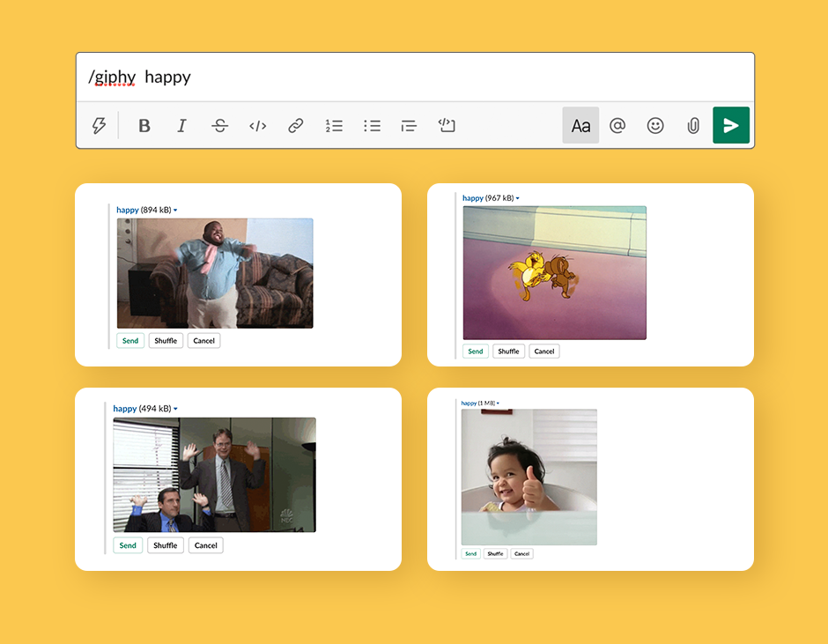The height and width of the screenshot is (644, 828).
Task: Insert a link
Action: tap(296, 126)
